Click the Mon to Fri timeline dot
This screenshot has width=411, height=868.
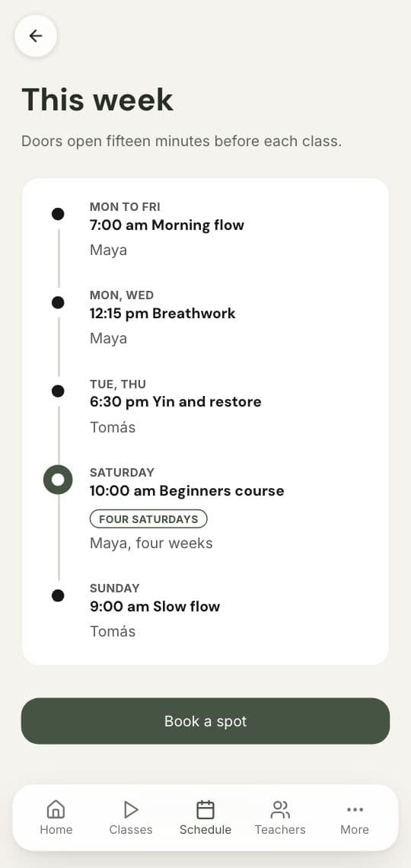click(x=58, y=214)
